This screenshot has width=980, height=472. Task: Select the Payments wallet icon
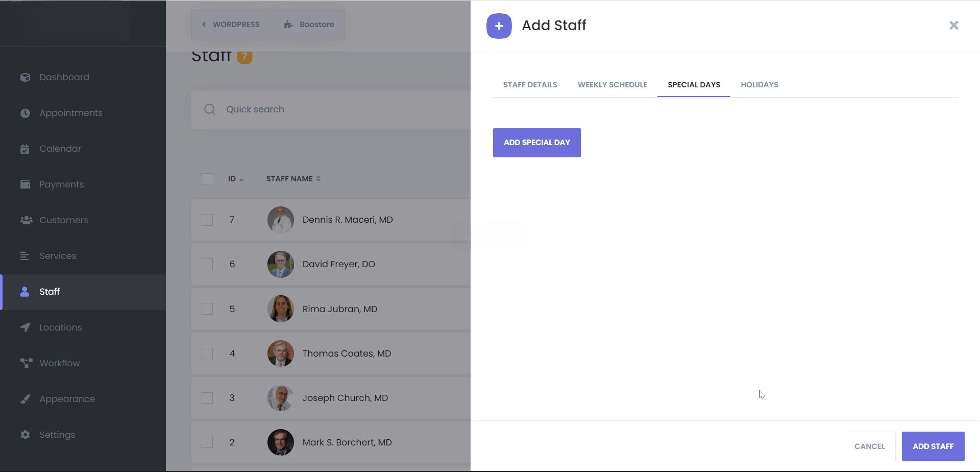(25, 184)
